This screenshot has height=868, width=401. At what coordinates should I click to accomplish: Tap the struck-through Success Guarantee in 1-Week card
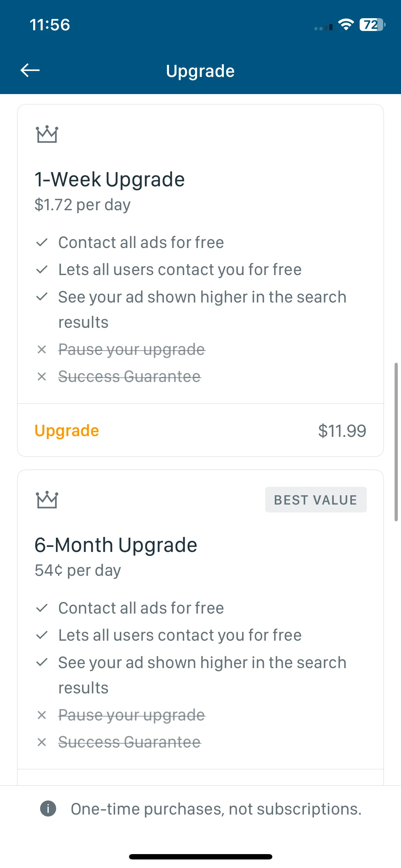click(130, 377)
